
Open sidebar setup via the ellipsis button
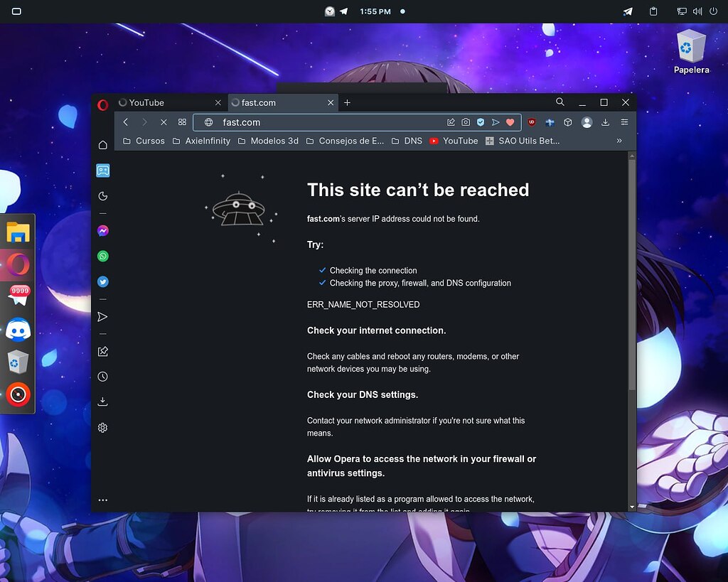(x=103, y=499)
